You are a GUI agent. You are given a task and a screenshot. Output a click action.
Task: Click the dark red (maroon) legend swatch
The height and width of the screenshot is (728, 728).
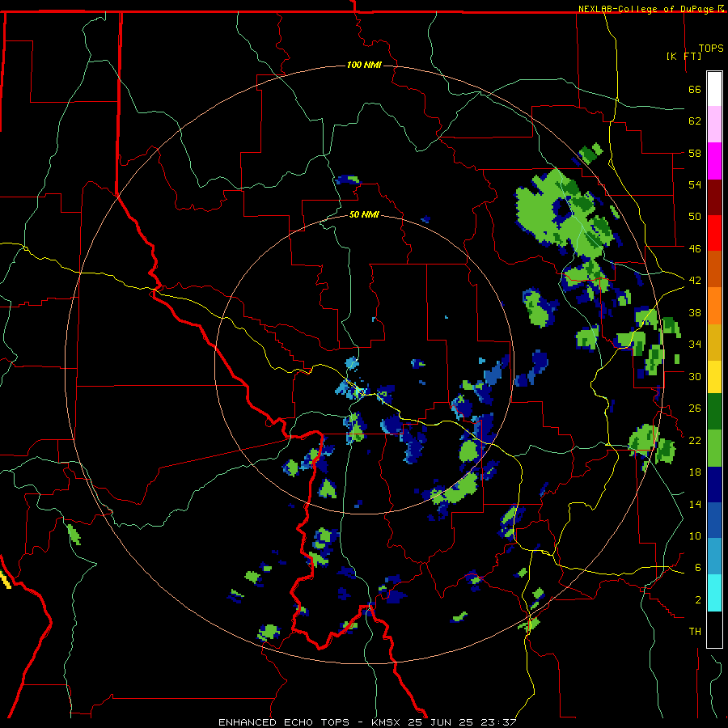tap(714, 197)
